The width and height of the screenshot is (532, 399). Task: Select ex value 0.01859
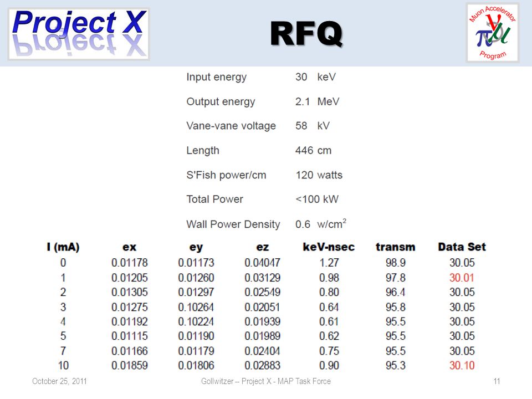pos(130,366)
